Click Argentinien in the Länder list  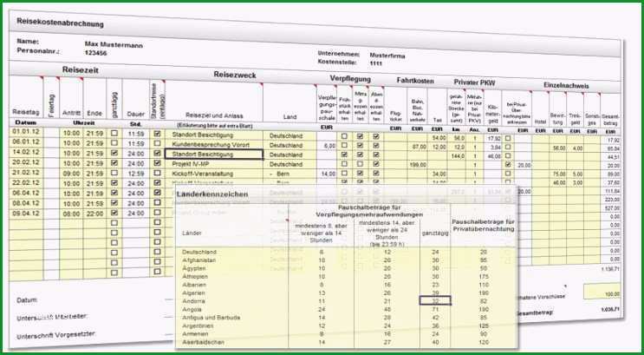click(197, 325)
